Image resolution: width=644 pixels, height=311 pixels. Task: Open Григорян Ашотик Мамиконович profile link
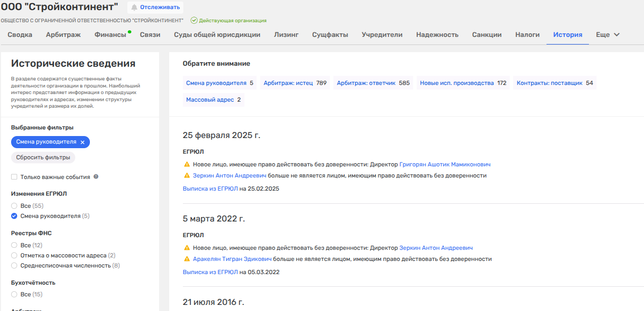click(x=444, y=165)
